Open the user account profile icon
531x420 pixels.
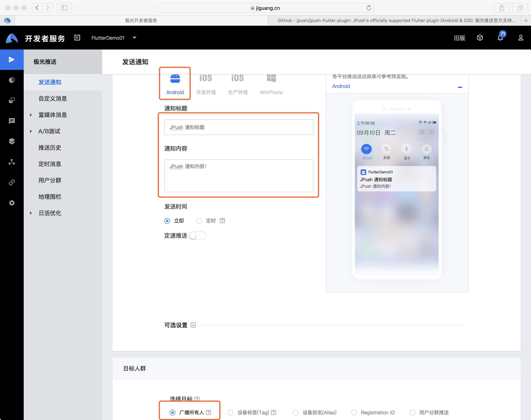pos(521,38)
